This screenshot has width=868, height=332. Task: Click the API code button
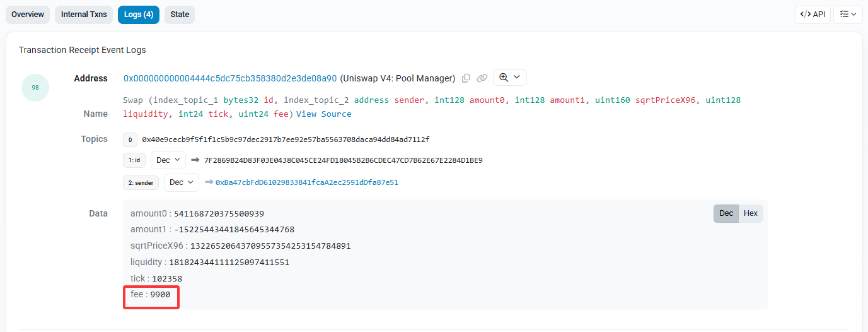pyautogui.click(x=813, y=15)
